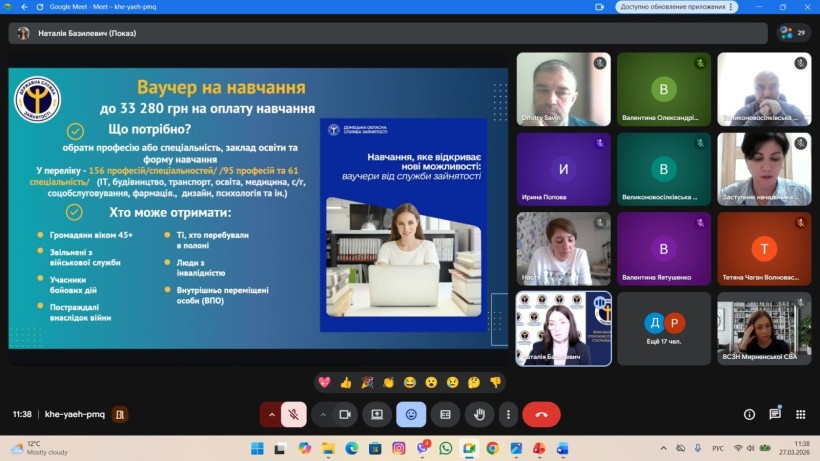
Task: Raise your hand in the meeting
Action: click(x=480, y=414)
